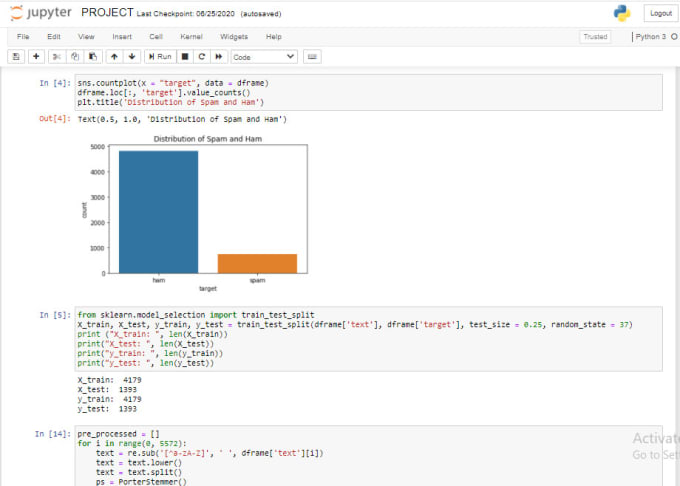This screenshot has width=680, height=486.
Task: Open the Kernel menu
Action: 191,37
